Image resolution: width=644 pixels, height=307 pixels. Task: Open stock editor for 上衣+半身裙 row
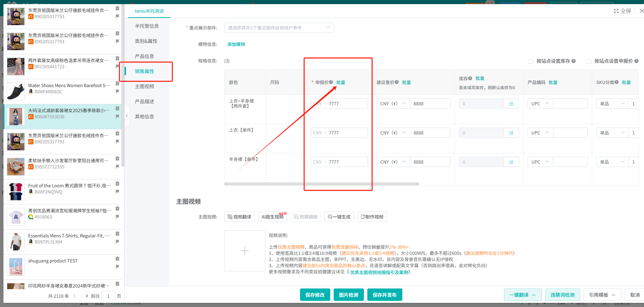tap(511, 104)
